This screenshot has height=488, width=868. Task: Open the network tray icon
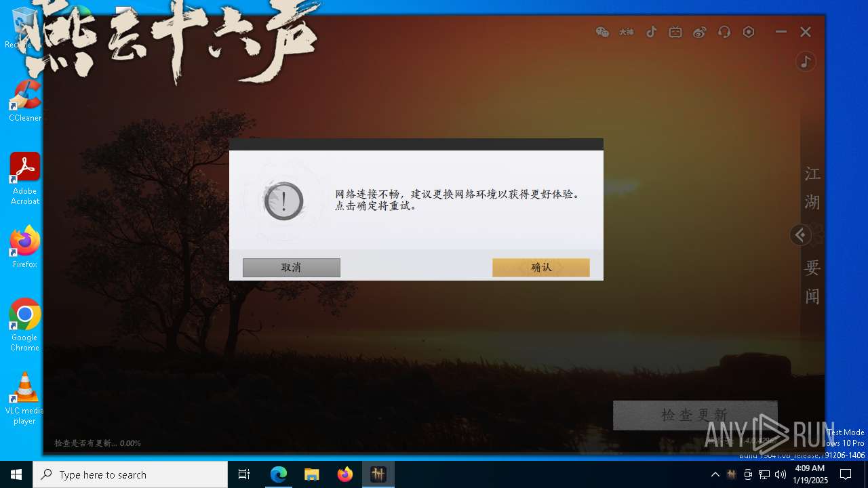[764, 474]
